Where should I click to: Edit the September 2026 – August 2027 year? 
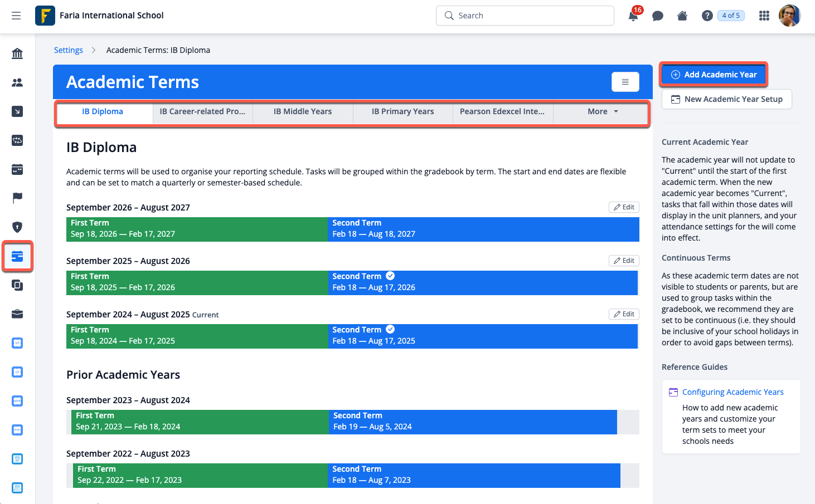click(x=624, y=207)
